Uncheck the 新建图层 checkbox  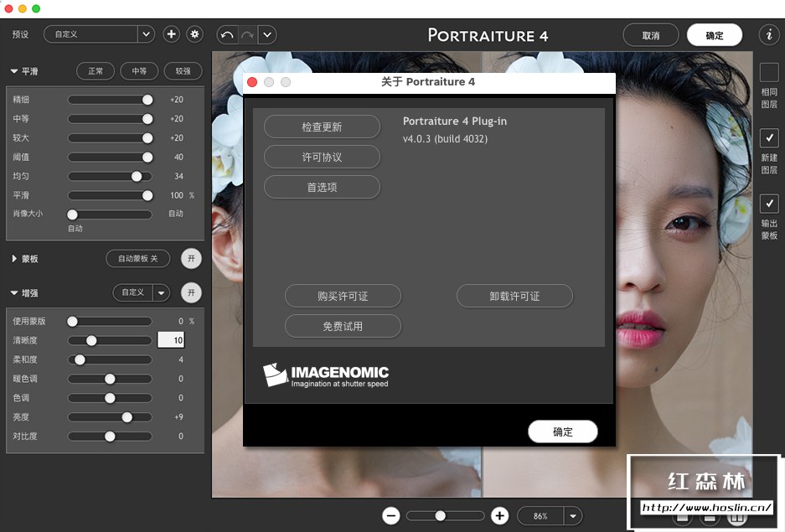pos(769,137)
